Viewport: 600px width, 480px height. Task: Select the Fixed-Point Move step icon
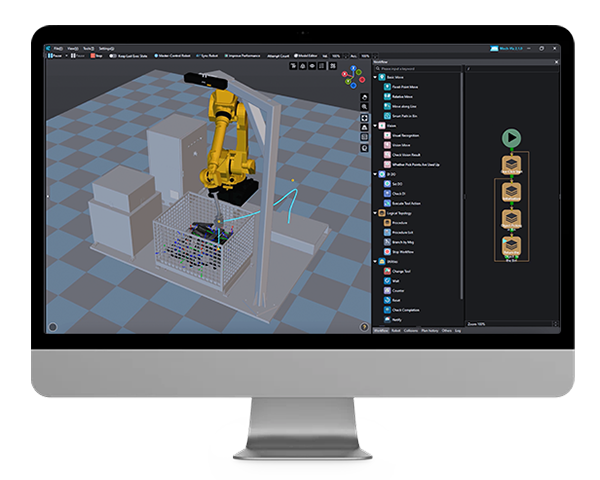tap(387, 89)
